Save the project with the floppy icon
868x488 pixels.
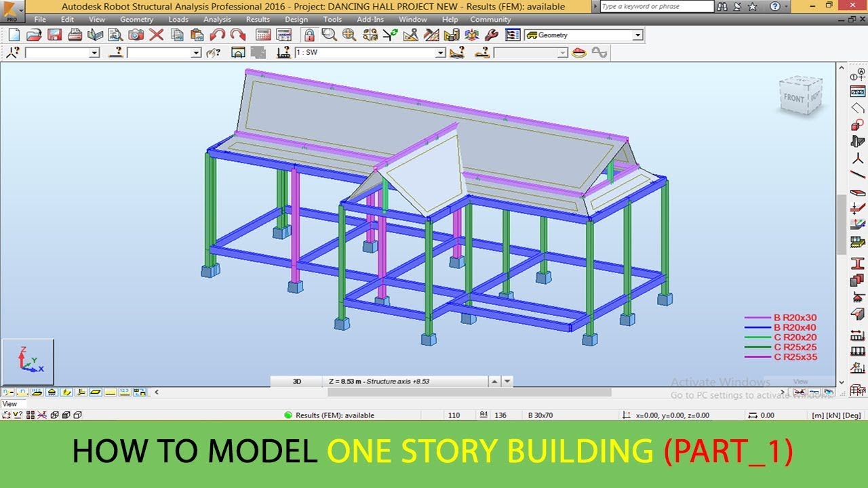[x=54, y=35]
